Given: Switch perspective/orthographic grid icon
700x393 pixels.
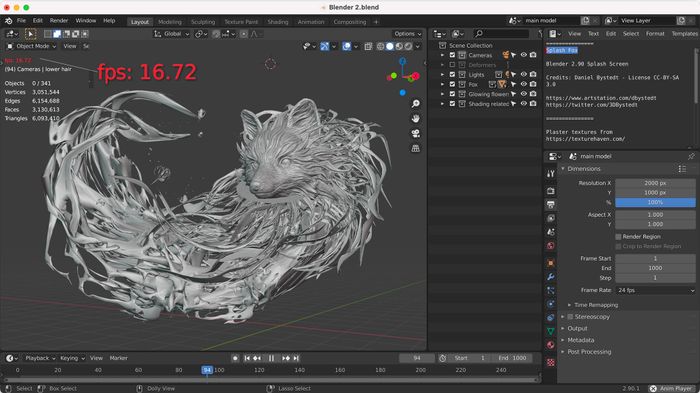Looking at the screenshot, I should coord(416,148).
